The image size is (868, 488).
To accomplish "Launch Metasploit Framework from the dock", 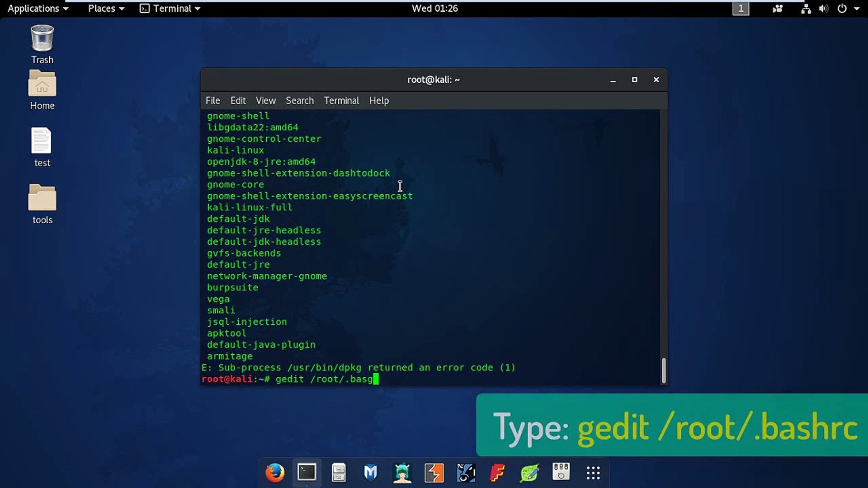I will 370,473.
